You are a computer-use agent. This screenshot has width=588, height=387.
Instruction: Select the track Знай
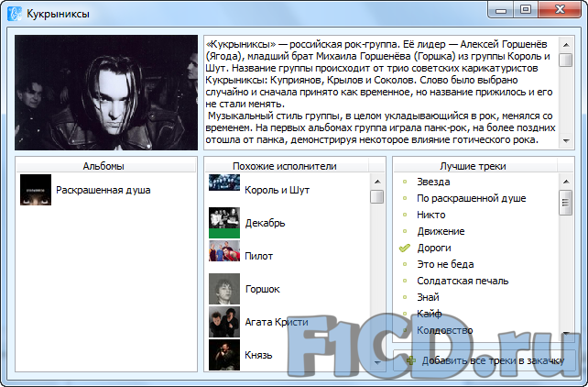(x=428, y=297)
